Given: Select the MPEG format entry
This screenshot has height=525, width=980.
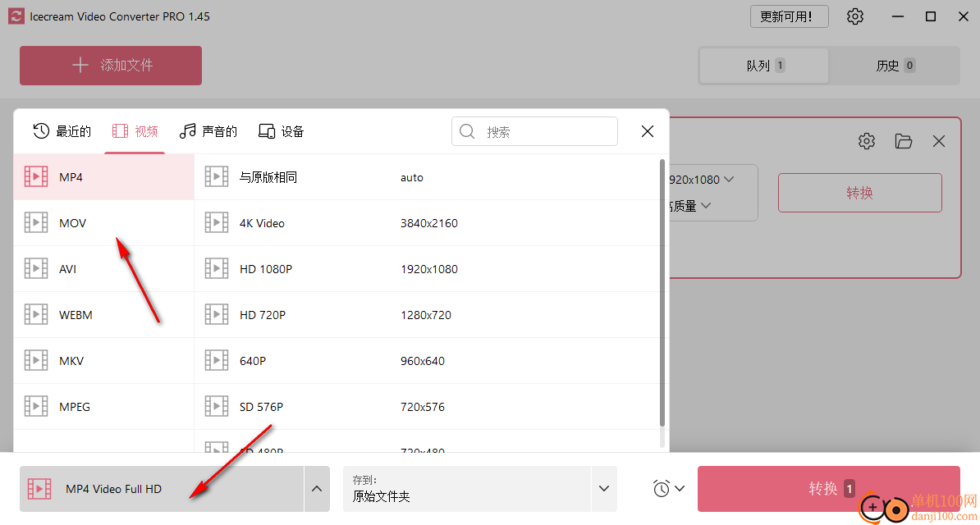Looking at the screenshot, I should tap(103, 406).
